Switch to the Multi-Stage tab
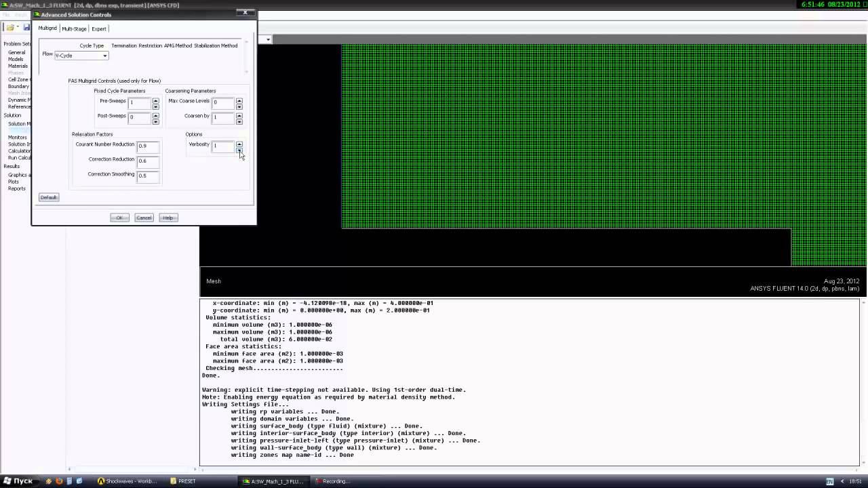The height and width of the screenshot is (488, 868). [x=74, y=28]
